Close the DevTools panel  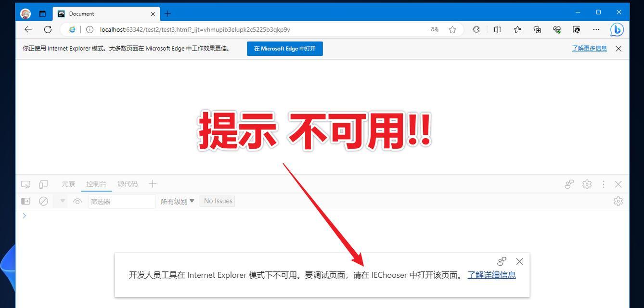(618, 184)
